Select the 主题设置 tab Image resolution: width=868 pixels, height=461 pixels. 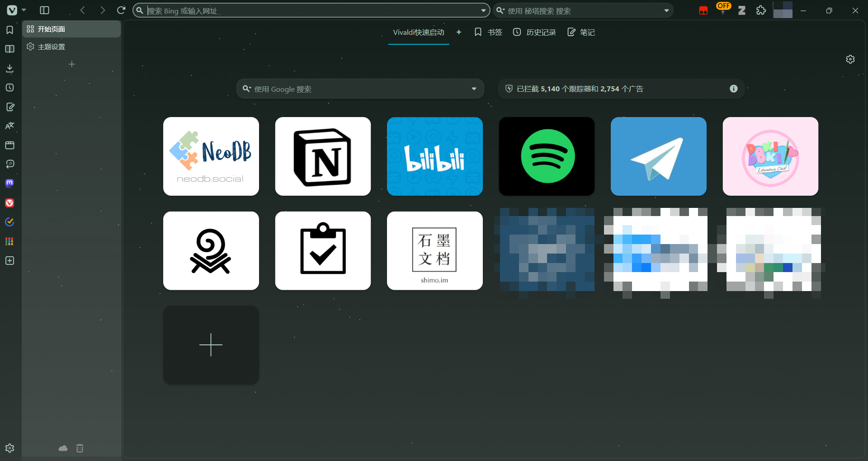[x=71, y=47]
